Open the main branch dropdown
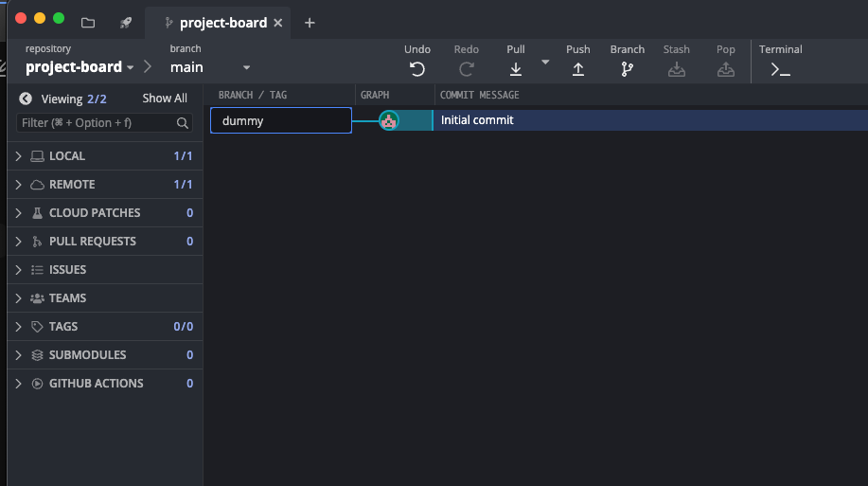Viewport: 868px width, 486px height. (x=210, y=67)
